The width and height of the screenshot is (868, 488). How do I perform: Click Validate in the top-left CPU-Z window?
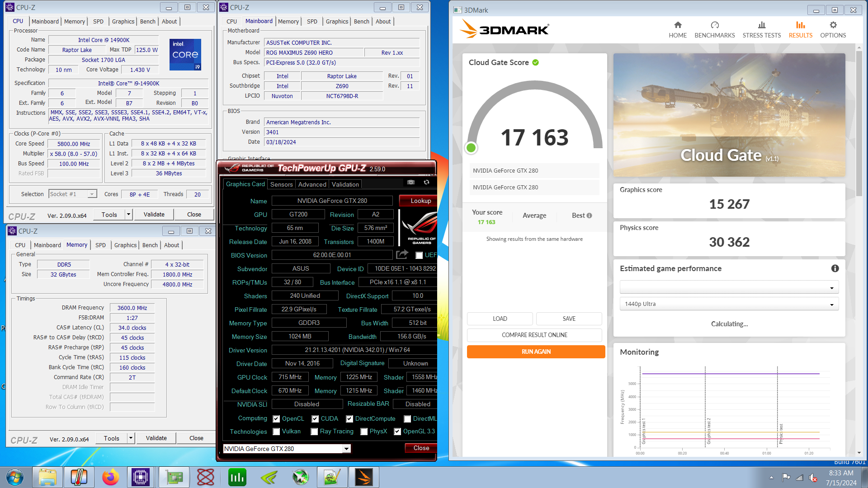click(154, 215)
